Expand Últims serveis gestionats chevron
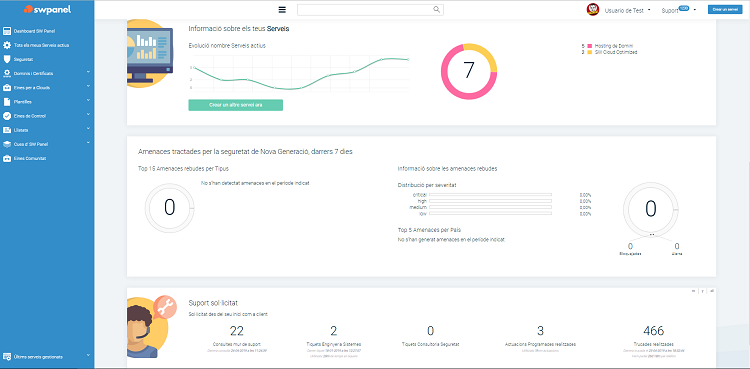This screenshot has width=750, height=369. pyautogui.click(x=88, y=355)
